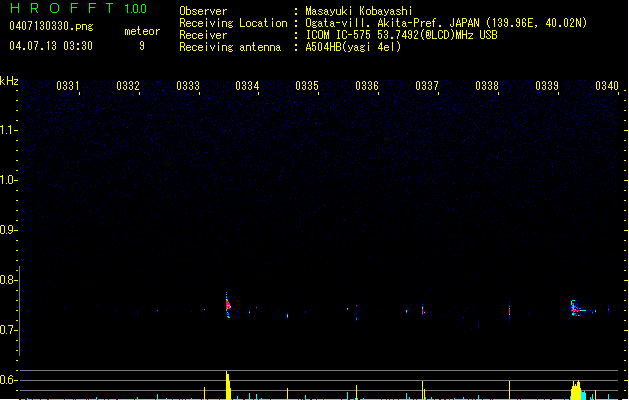Click the 1.0 kHz axis tick
Screen dimensions: 629x400
(x=8, y=180)
